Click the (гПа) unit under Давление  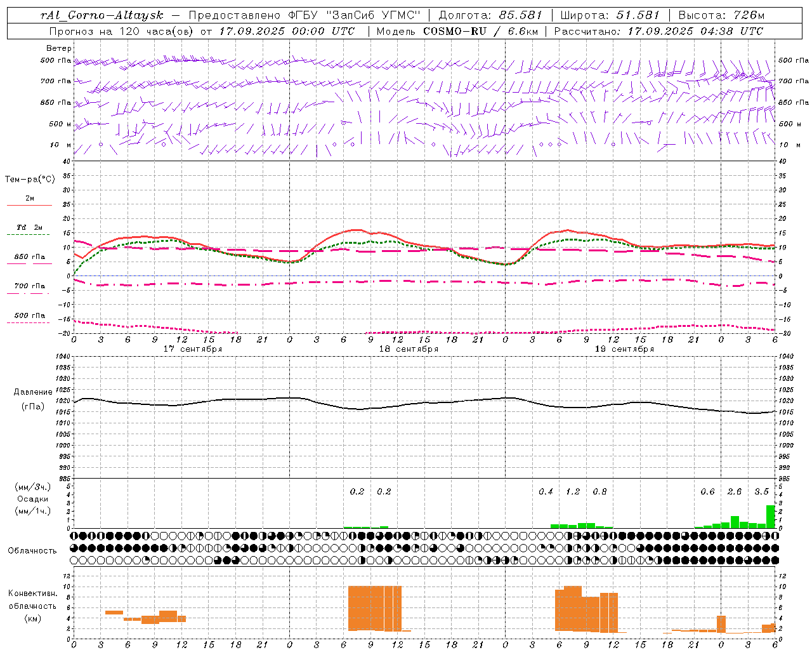[33, 407]
